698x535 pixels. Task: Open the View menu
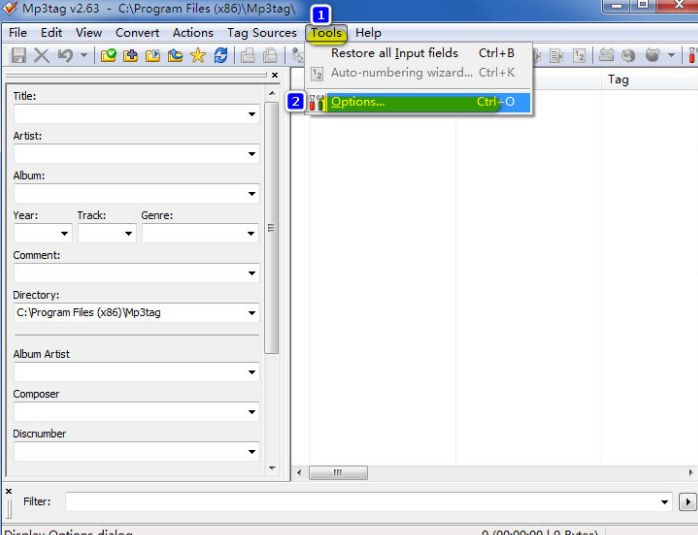(x=89, y=33)
